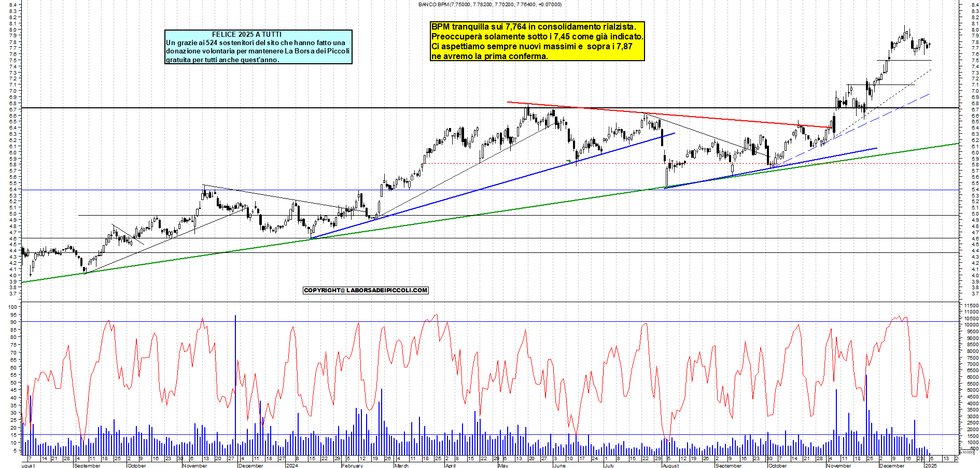Click the 'x10000' volume multiplier label
Screen dimensions: 980x468
point(968,452)
